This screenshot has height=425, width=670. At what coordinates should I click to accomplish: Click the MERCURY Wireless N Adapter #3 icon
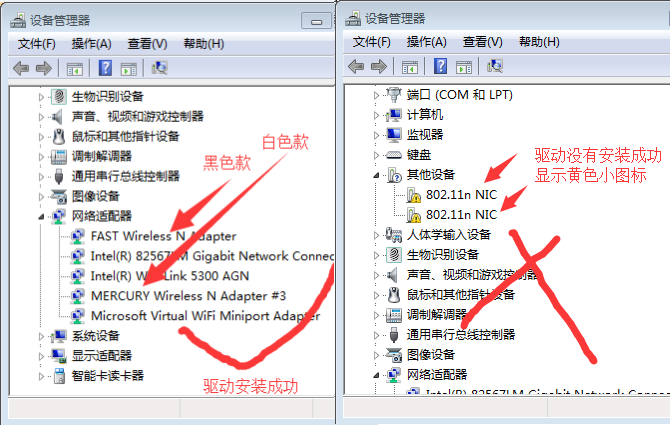point(77,296)
